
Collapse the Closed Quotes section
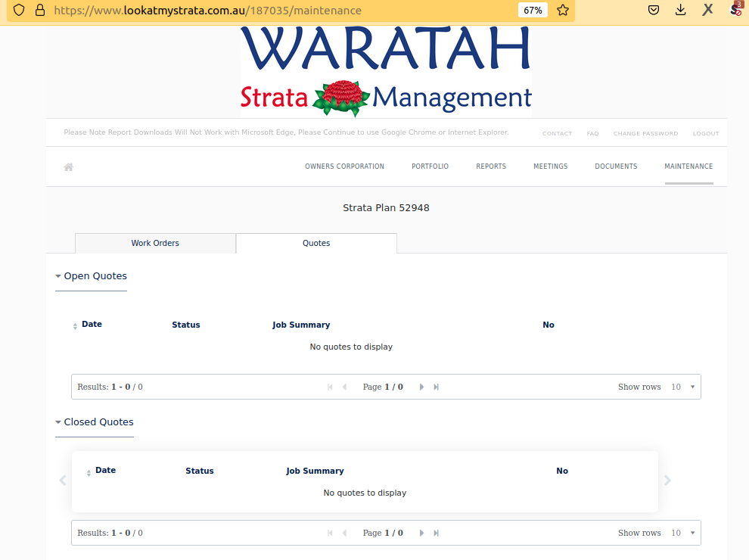(x=95, y=422)
